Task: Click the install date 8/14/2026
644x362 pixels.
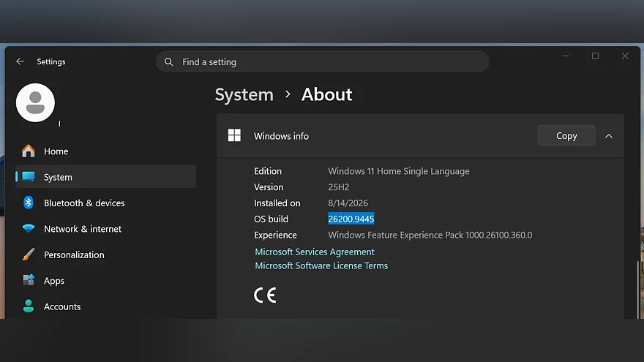Action: tap(348, 203)
